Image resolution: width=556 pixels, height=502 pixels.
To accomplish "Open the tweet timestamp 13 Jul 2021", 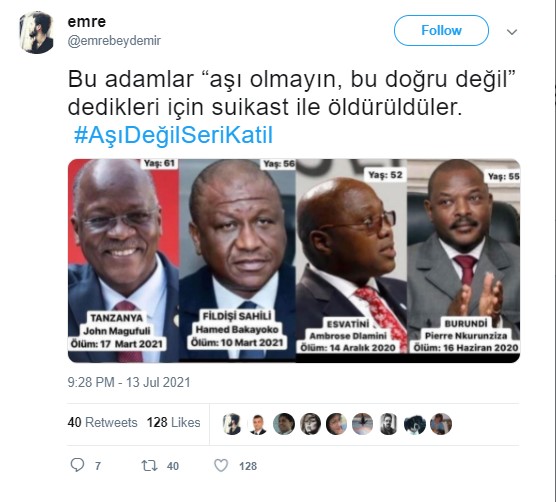I will (129, 382).
